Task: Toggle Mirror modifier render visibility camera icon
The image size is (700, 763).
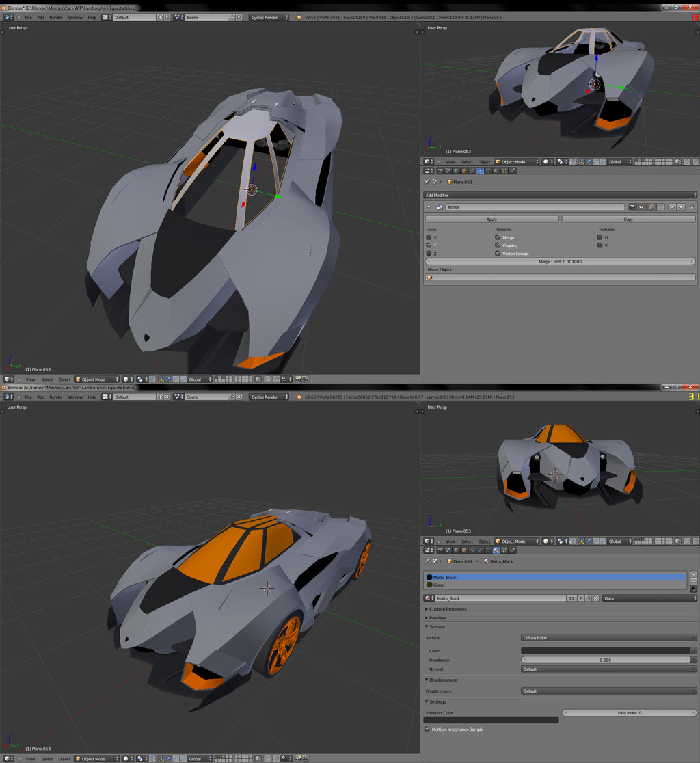Action: 632,207
